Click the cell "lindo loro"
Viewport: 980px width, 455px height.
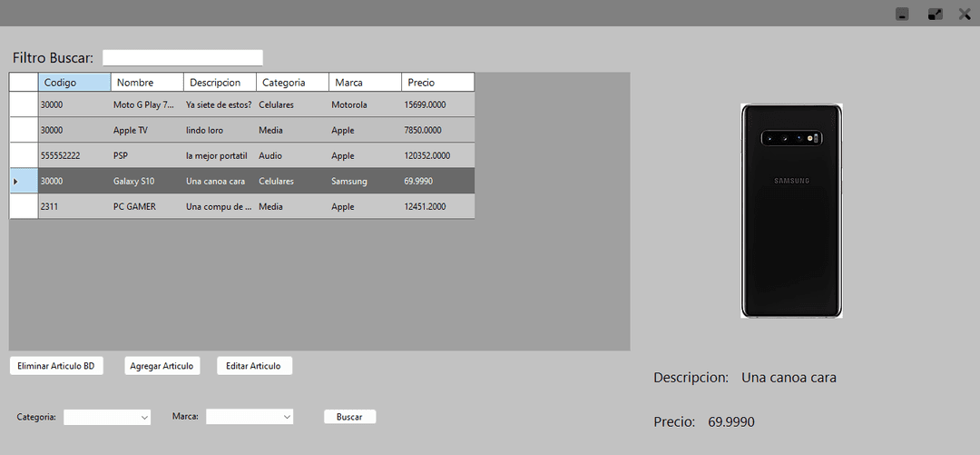click(220, 130)
